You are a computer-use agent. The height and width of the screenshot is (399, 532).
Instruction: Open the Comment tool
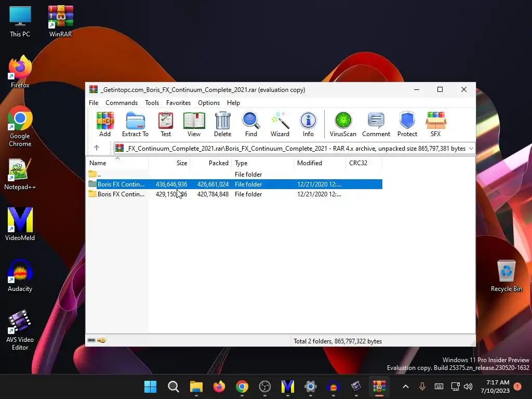pyautogui.click(x=376, y=124)
